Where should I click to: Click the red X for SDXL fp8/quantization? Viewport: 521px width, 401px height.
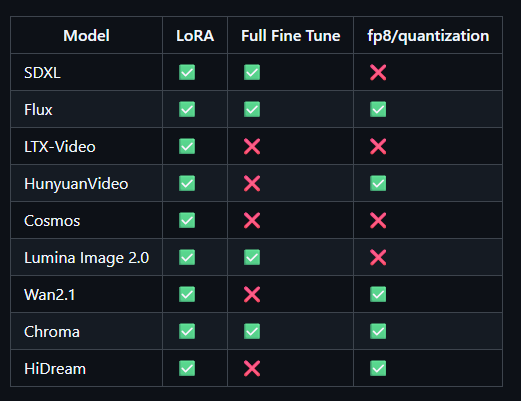click(x=378, y=72)
